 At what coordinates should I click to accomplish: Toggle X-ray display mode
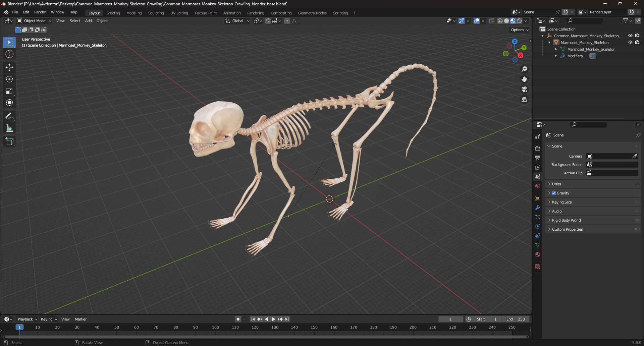491,21
